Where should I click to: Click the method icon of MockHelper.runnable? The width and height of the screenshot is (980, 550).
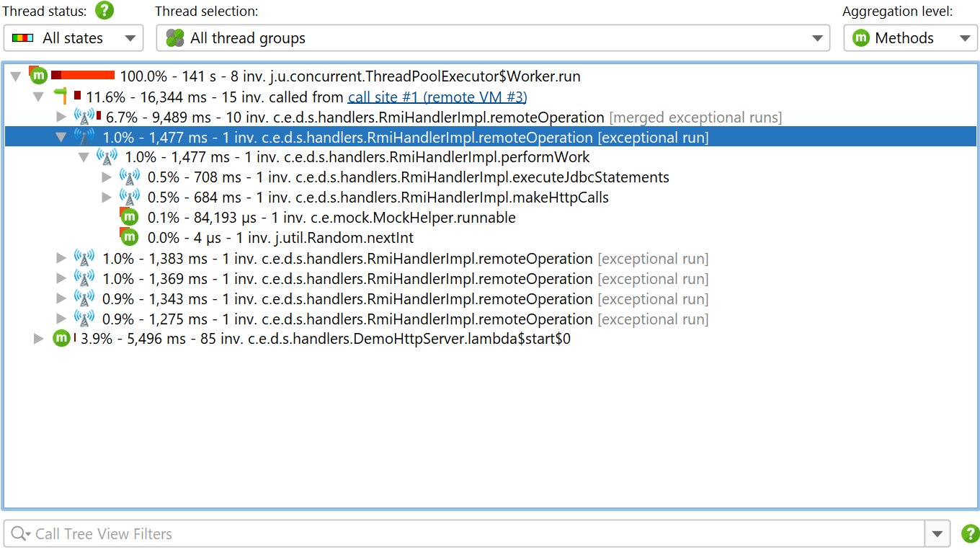pos(129,217)
